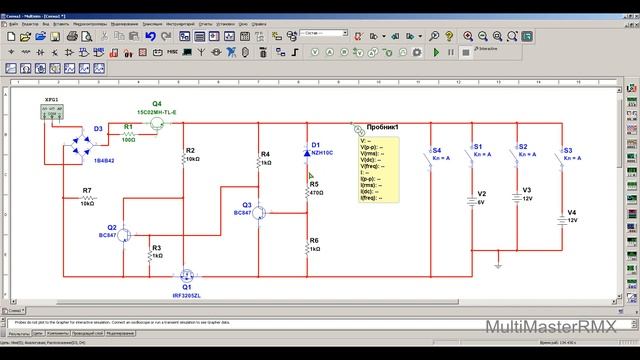Select the Q1 MOSFET symbol

[187, 276]
